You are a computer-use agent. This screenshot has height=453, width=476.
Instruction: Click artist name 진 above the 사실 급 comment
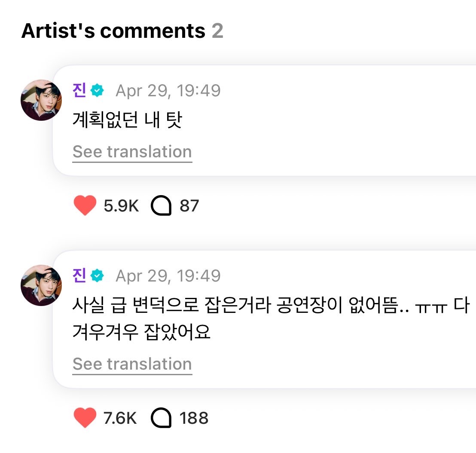[79, 276]
